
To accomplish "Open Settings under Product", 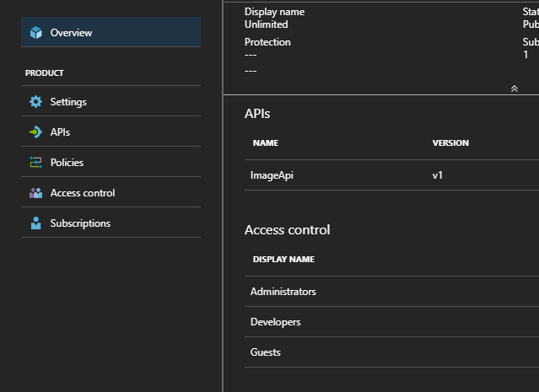I will coord(110,101).
